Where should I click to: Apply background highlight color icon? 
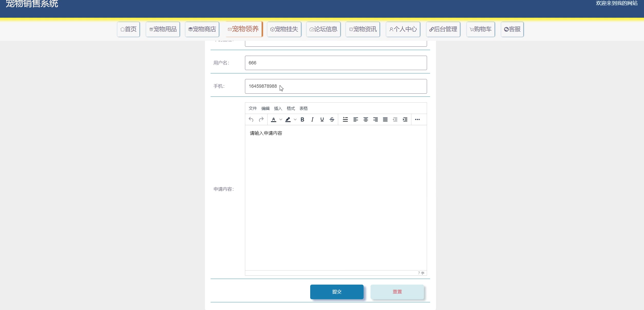coord(288,119)
